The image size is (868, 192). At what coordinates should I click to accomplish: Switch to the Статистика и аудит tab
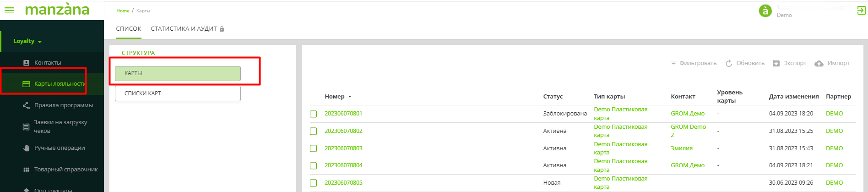(184, 29)
